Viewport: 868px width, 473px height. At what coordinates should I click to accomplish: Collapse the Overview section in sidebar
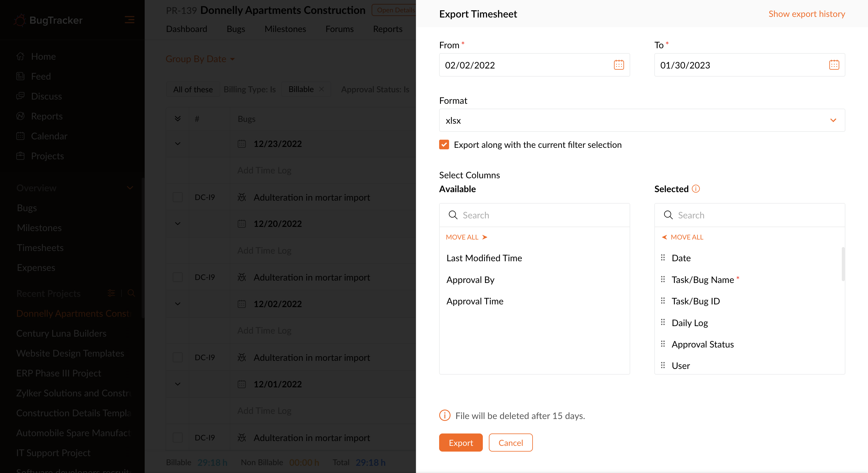point(130,188)
